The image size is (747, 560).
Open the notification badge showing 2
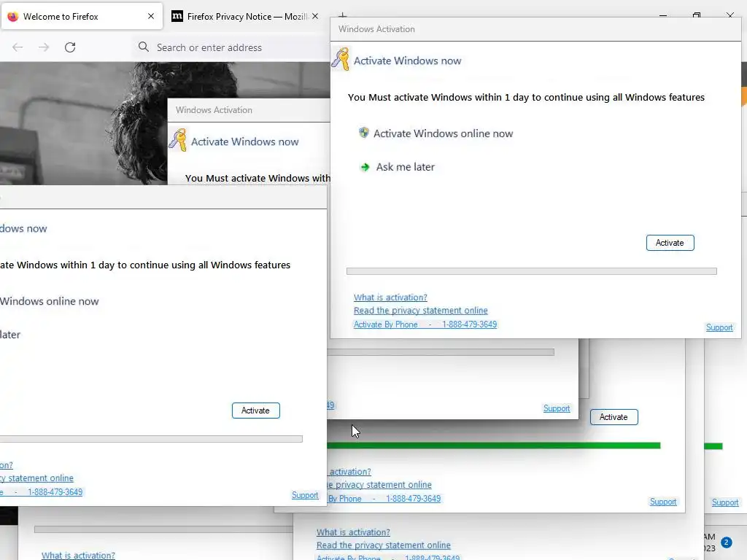click(727, 542)
